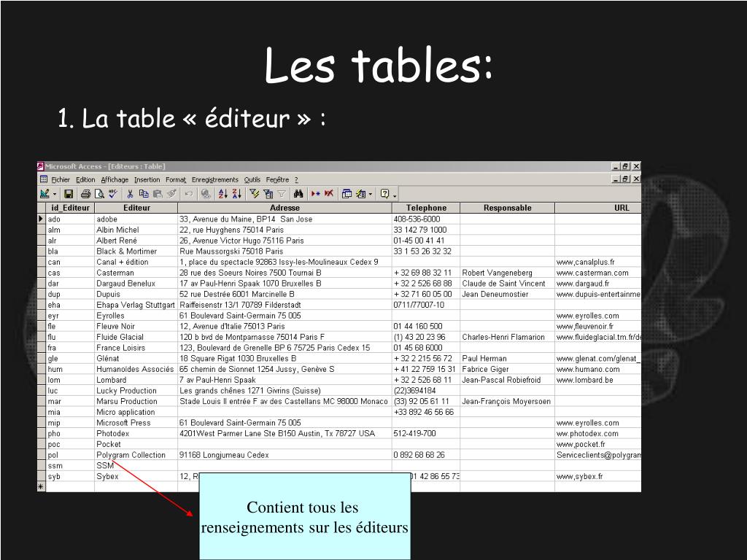Image resolution: width=747 pixels, height=560 pixels.
Task: Open the Outils menu
Action: [x=252, y=180]
